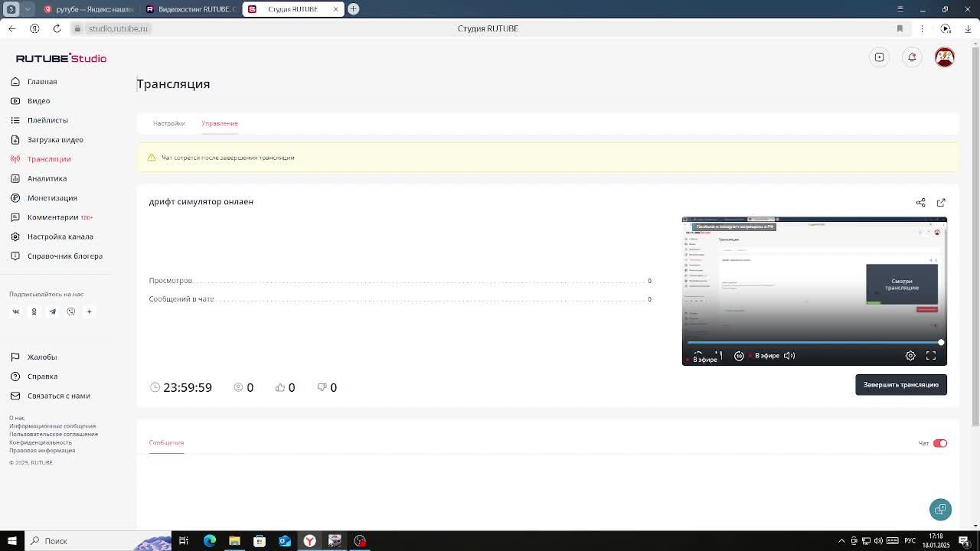Click the stream player progress bar

tap(814, 342)
